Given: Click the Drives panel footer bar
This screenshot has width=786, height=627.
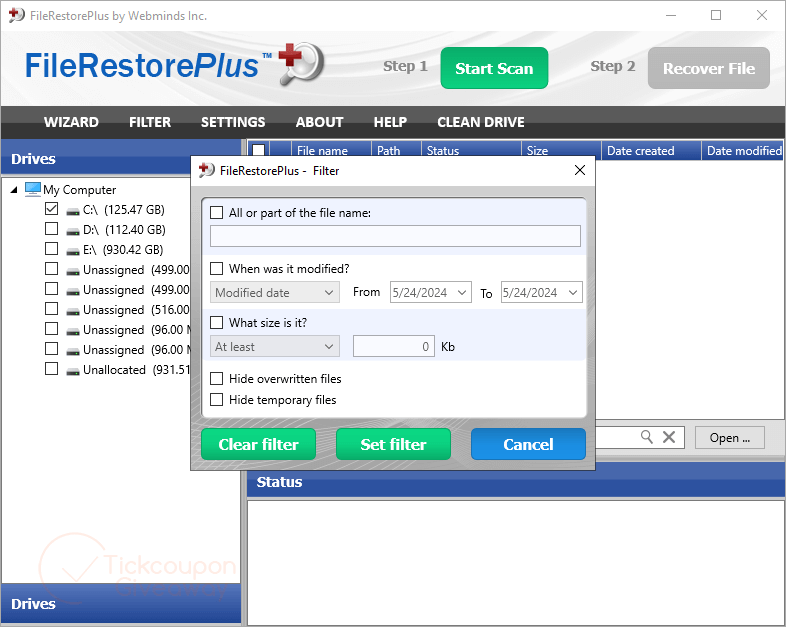Looking at the screenshot, I should pyautogui.click(x=121, y=603).
